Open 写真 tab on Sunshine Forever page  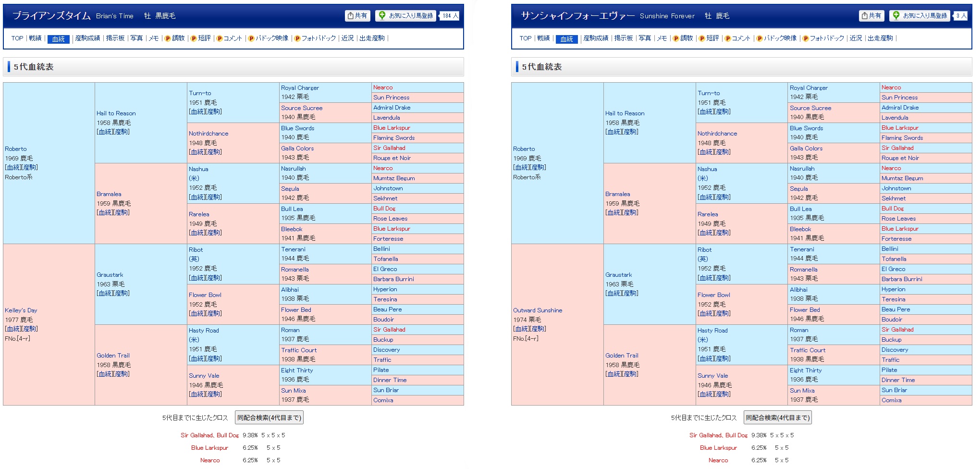coord(645,38)
